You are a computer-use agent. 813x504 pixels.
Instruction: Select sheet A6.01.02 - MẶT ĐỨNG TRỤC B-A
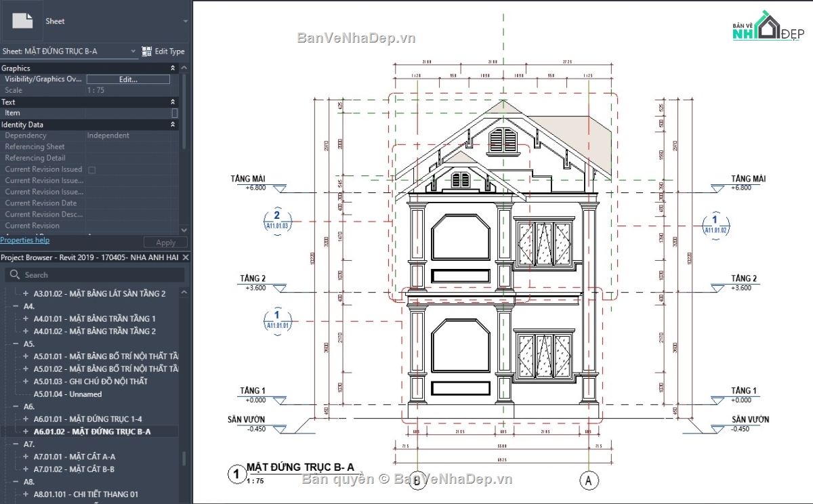coord(92,432)
